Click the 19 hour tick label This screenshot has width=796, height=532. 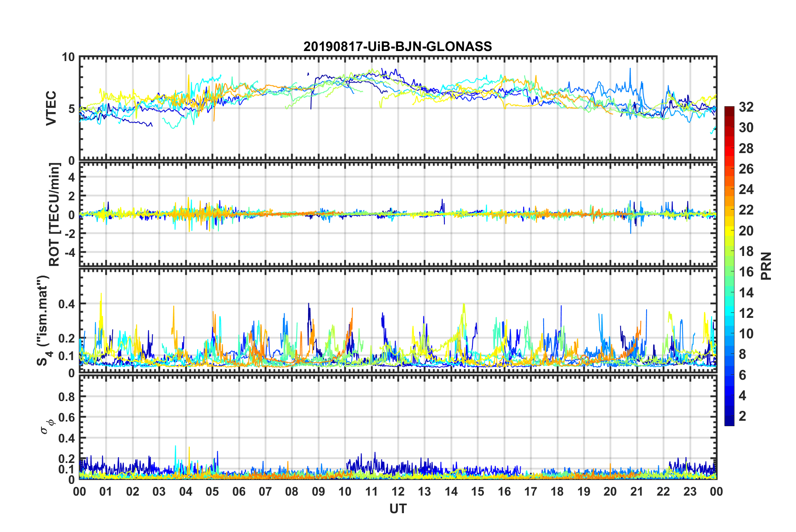click(584, 491)
